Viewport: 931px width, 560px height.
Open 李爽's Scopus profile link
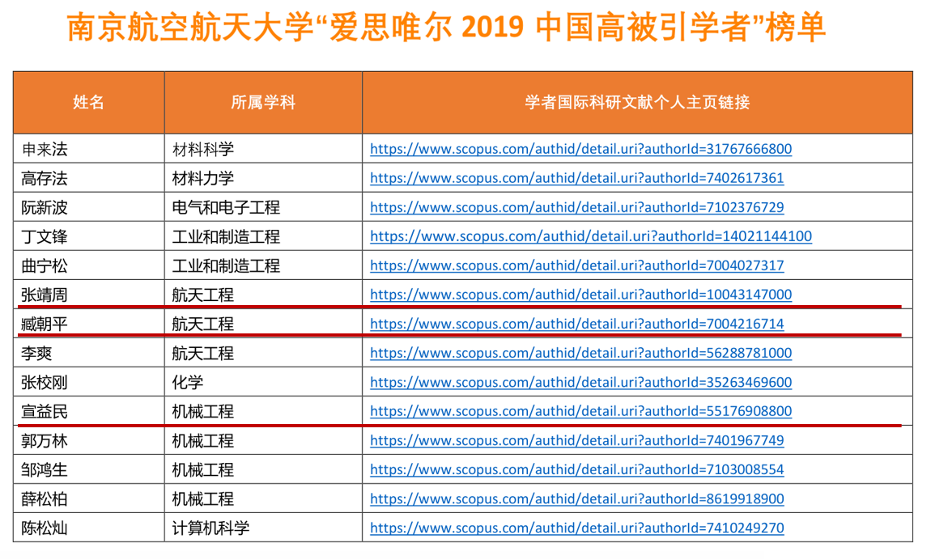(580, 353)
